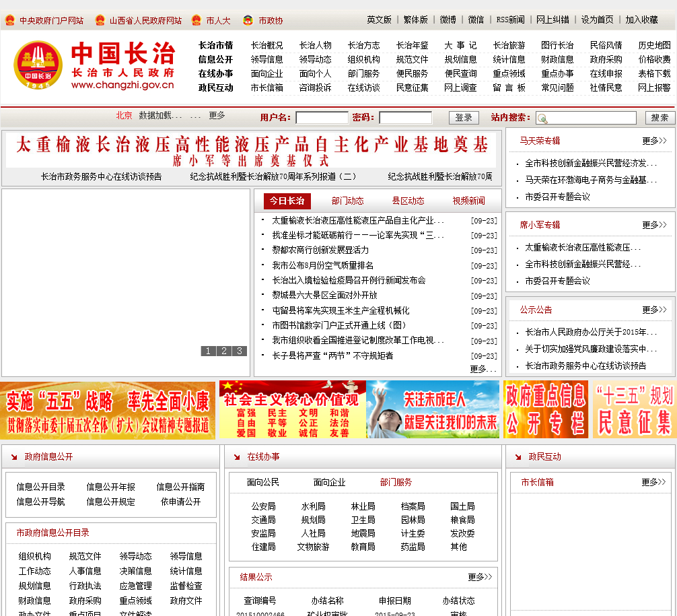Open the 长治旅游 navigation link

tap(509, 45)
